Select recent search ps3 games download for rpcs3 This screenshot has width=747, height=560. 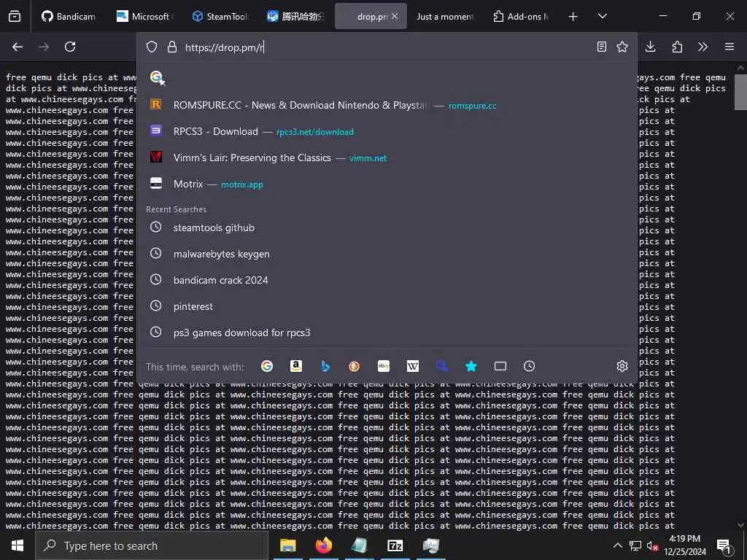point(387,332)
